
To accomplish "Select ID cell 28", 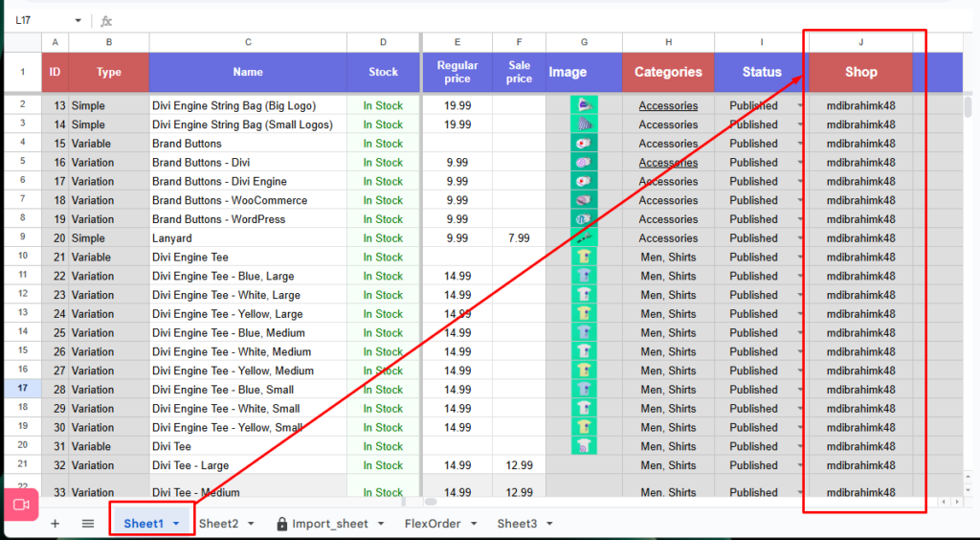I will [55, 390].
